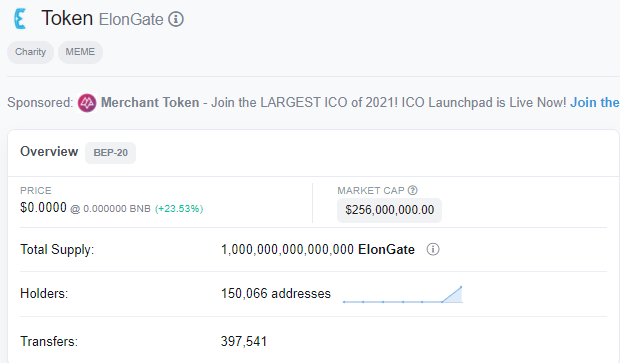The width and height of the screenshot is (620, 363).
Task: Click the 150,066 addresses holders value
Action: pos(276,293)
